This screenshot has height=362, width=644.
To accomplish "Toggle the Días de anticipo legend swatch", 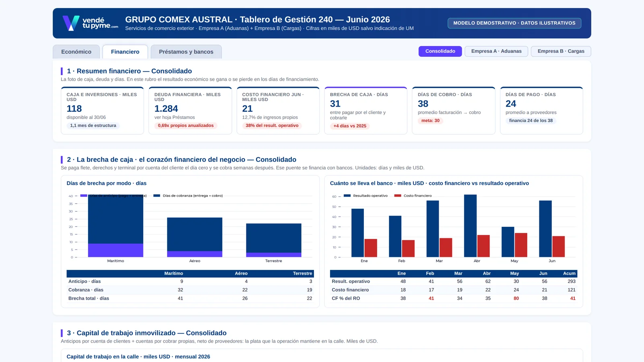I will [84, 195].
